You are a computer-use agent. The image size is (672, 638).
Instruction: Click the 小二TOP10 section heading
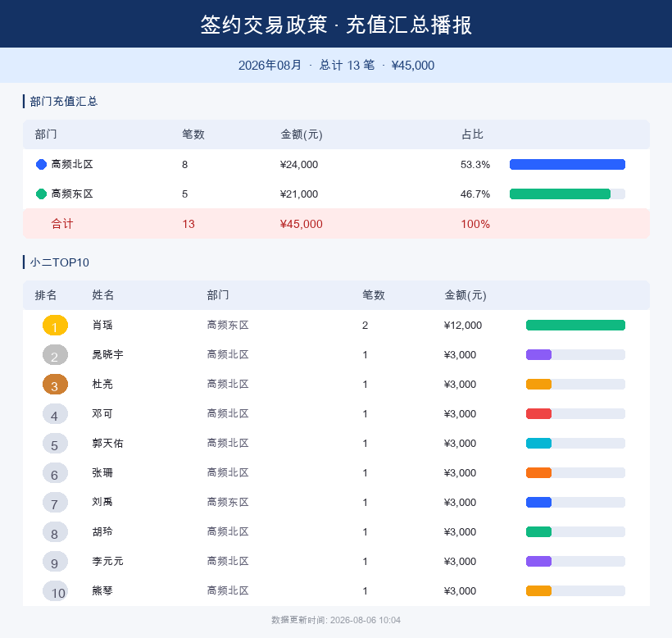click(59, 262)
